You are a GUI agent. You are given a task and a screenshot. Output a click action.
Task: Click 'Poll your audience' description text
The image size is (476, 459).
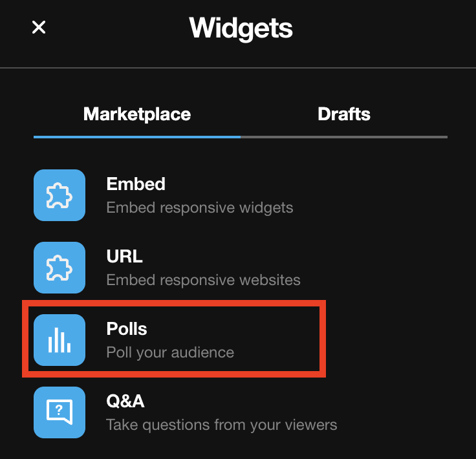coord(170,353)
